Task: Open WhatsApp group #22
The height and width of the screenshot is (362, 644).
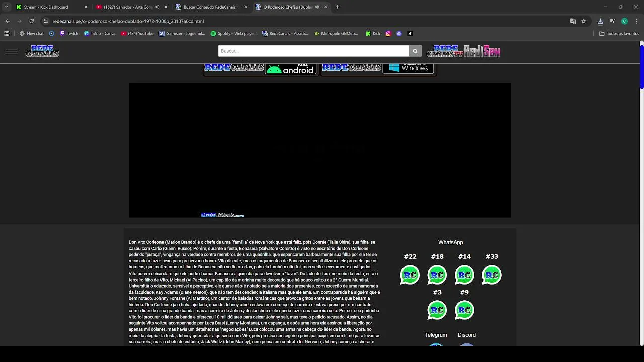Action: [x=410, y=275]
